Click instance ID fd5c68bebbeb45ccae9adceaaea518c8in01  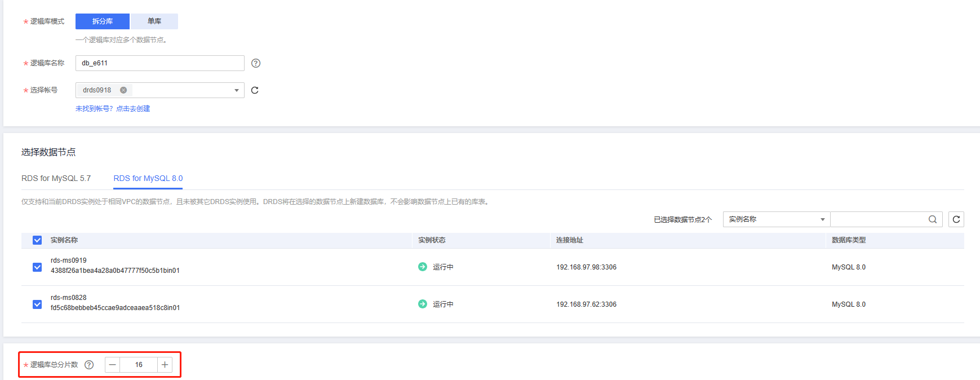(116, 308)
